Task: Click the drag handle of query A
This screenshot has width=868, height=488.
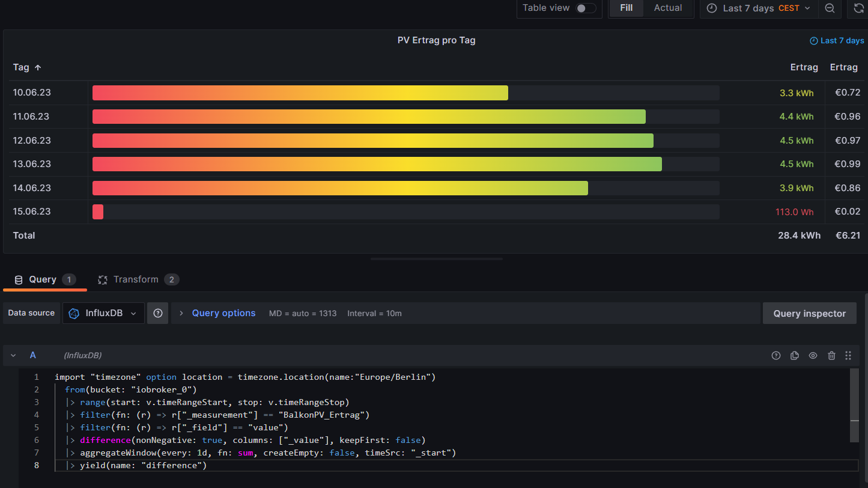Action: [848, 355]
